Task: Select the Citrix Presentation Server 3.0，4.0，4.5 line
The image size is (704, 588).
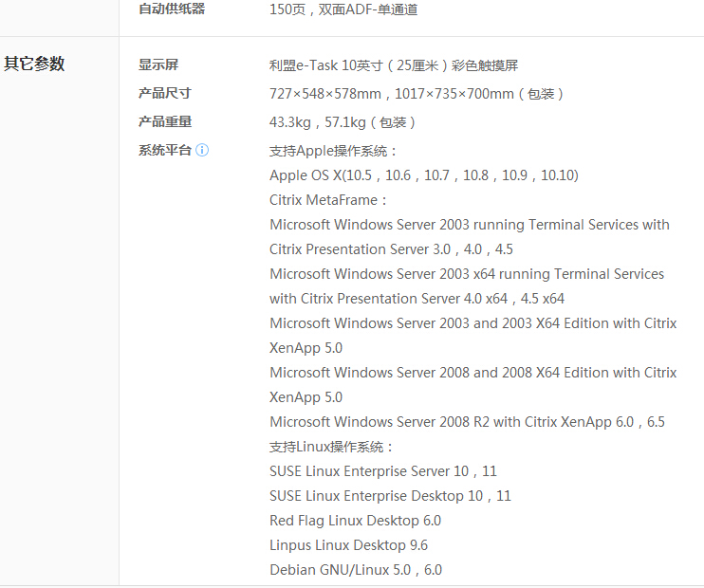Action: (391, 249)
